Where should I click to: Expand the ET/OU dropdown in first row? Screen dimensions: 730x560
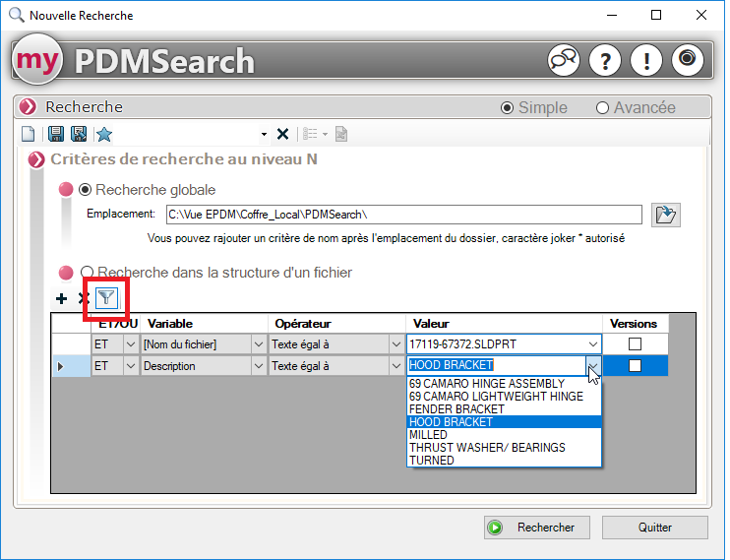(x=131, y=343)
